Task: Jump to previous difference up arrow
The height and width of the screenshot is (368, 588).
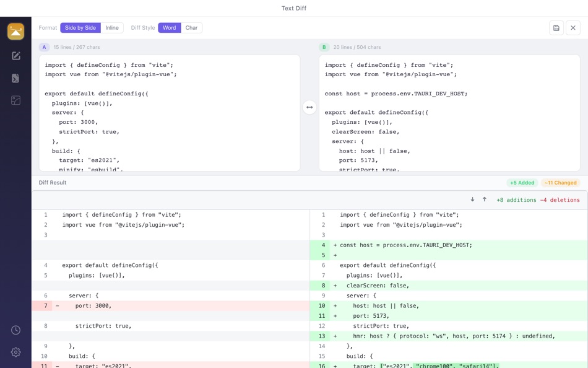Action: [x=485, y=199]
